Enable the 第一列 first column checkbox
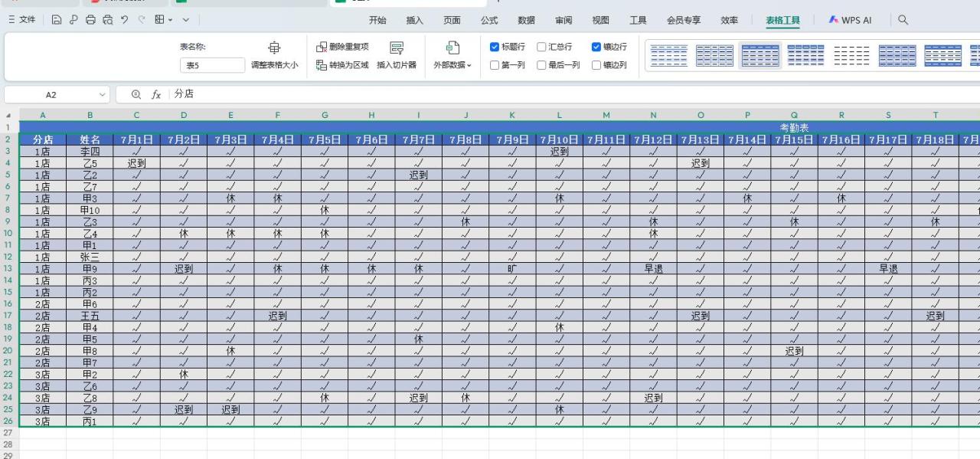980x459 pixels. coord(495,65)
